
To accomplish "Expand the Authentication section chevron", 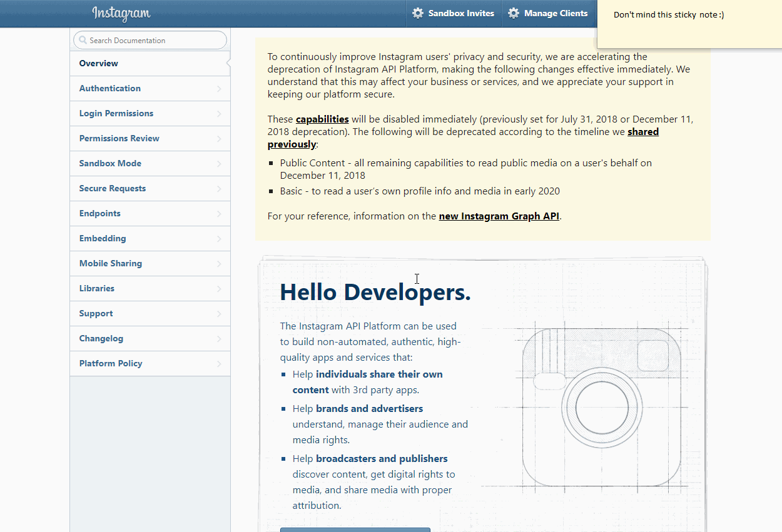I will coord(219,89).
